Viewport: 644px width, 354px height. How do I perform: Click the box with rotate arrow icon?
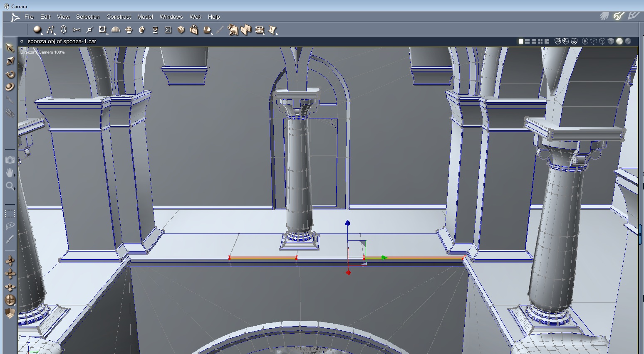click(x=194, y=29)
